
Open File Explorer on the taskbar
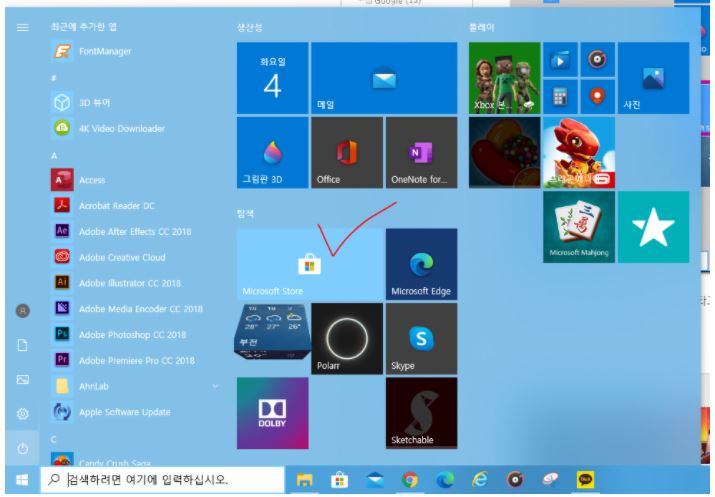(x=305, y=480)
